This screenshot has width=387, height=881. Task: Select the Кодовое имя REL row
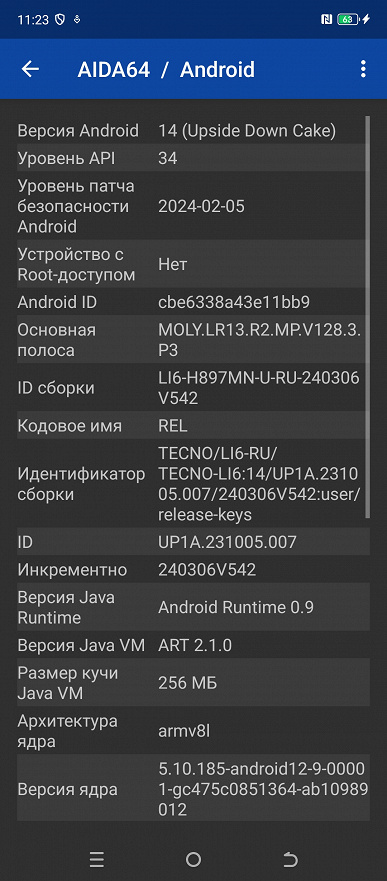(x=193, y=425)
